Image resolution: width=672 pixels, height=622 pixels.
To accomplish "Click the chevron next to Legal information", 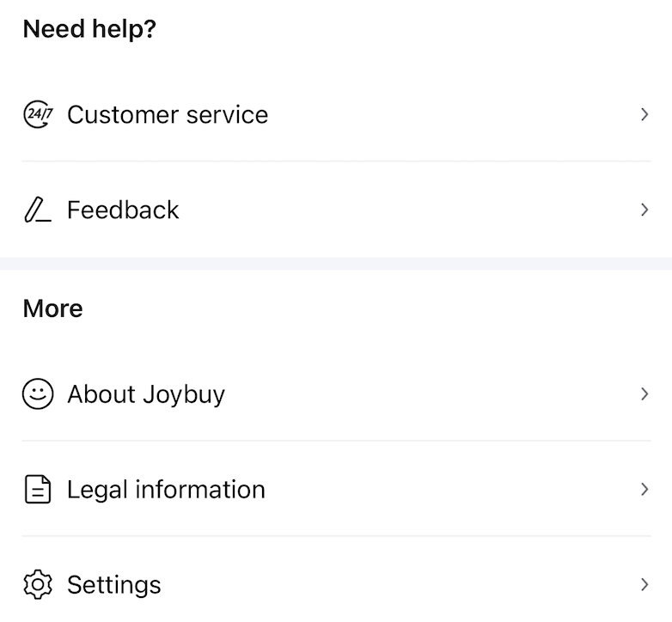I will coord(645,490).
